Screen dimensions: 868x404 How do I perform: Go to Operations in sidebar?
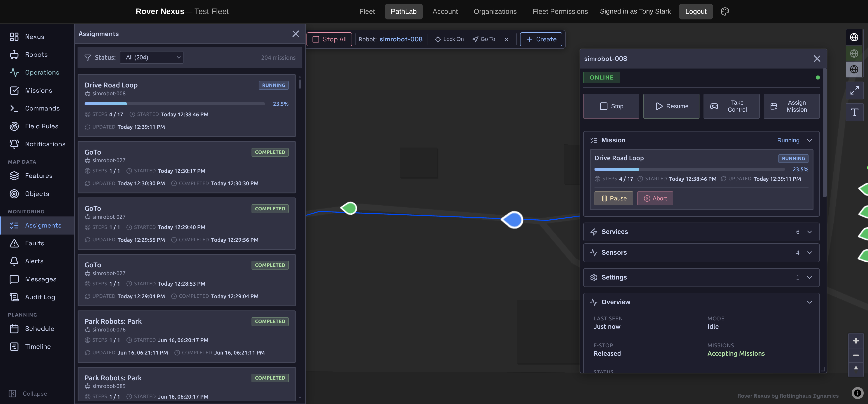(x=37, y=72)
